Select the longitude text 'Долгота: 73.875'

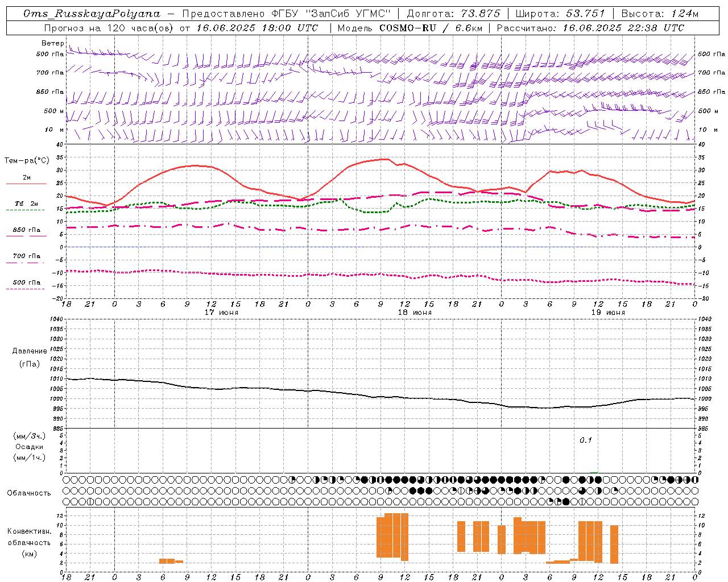[453, 14]
